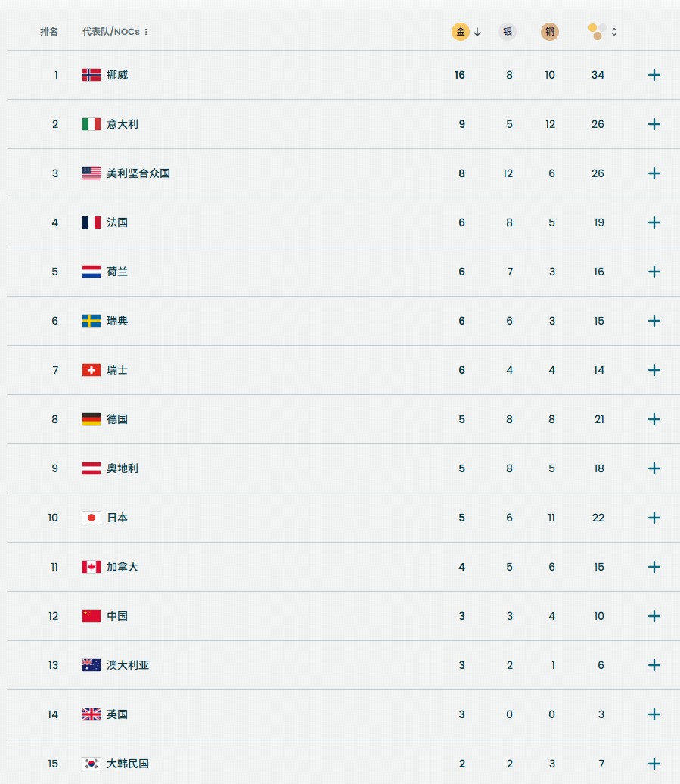Click the Norway flag icon

(92, 75)
